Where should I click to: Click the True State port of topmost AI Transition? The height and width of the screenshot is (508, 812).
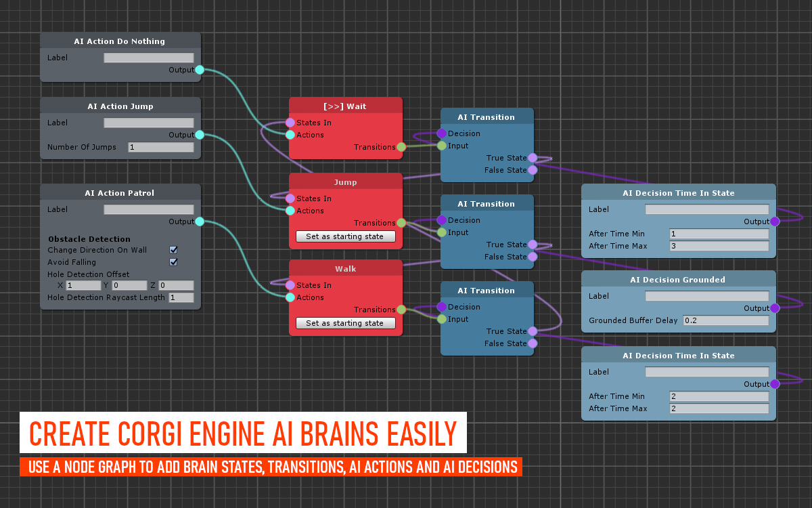(533, 158)
